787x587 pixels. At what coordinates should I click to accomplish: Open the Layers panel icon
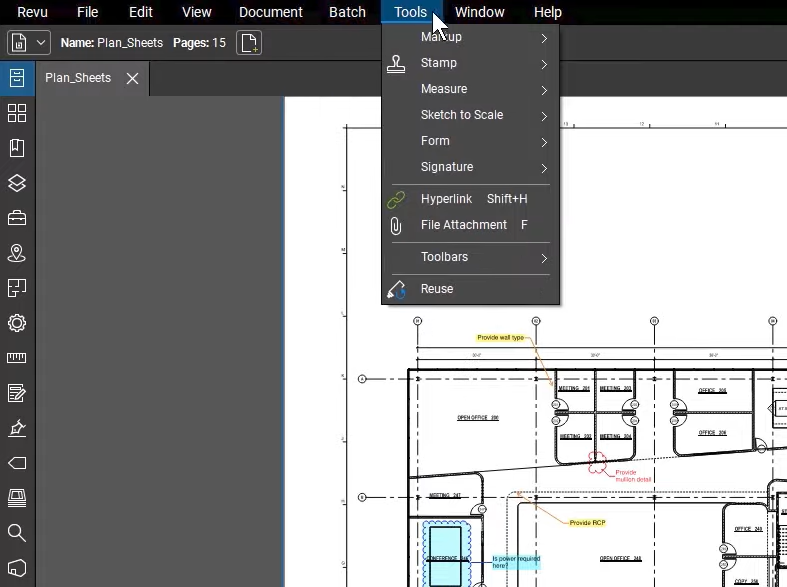17,183
